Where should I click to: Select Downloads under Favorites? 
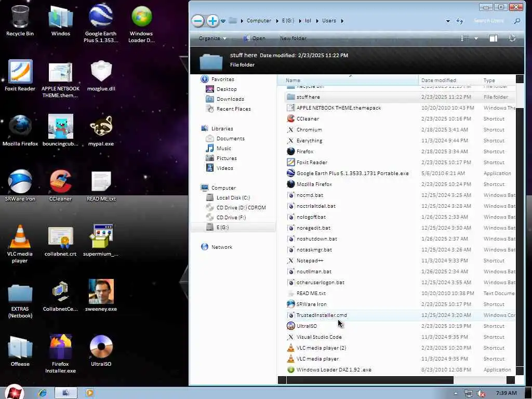pos(230,99)
